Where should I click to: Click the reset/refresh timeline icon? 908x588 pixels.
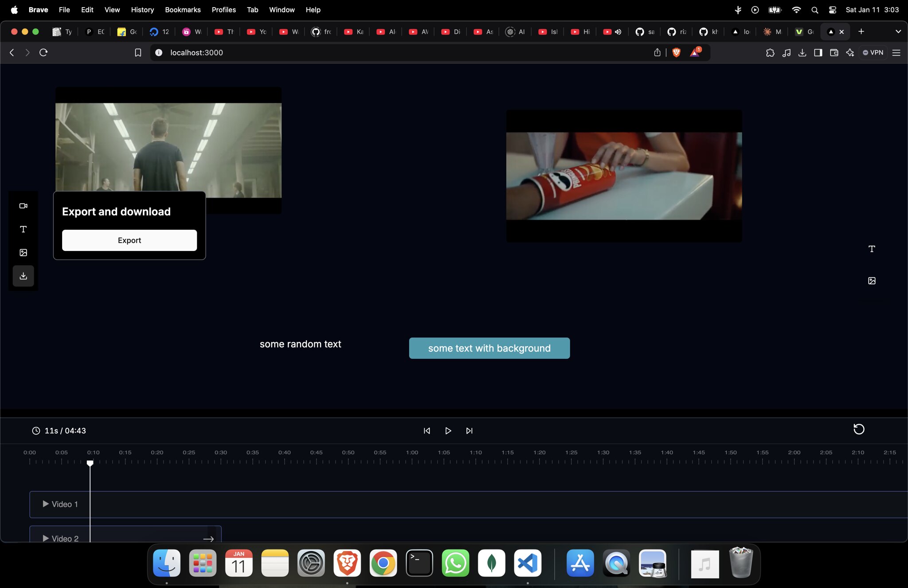(858, 429)
